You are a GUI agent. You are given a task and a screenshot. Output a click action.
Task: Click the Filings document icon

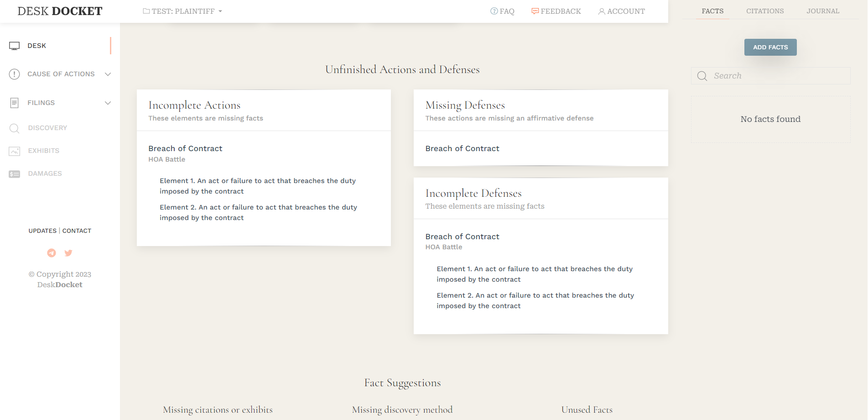click(x=15, y=103)
